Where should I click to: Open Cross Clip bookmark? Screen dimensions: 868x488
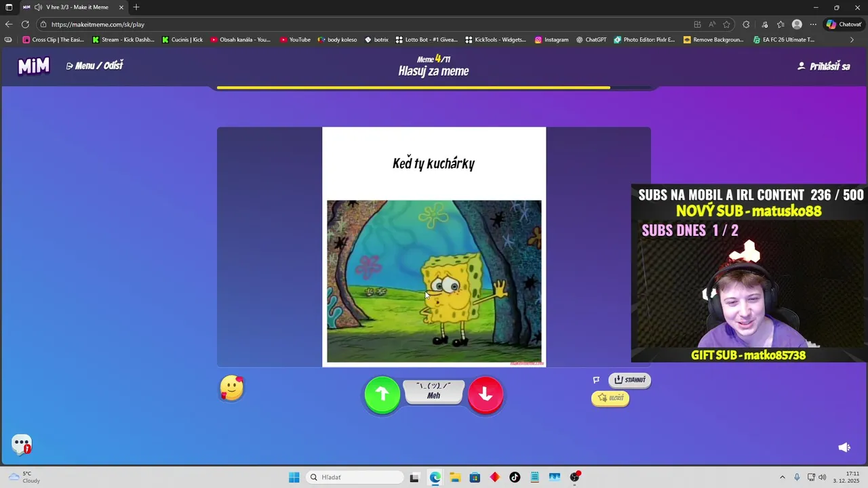point(54,40)
